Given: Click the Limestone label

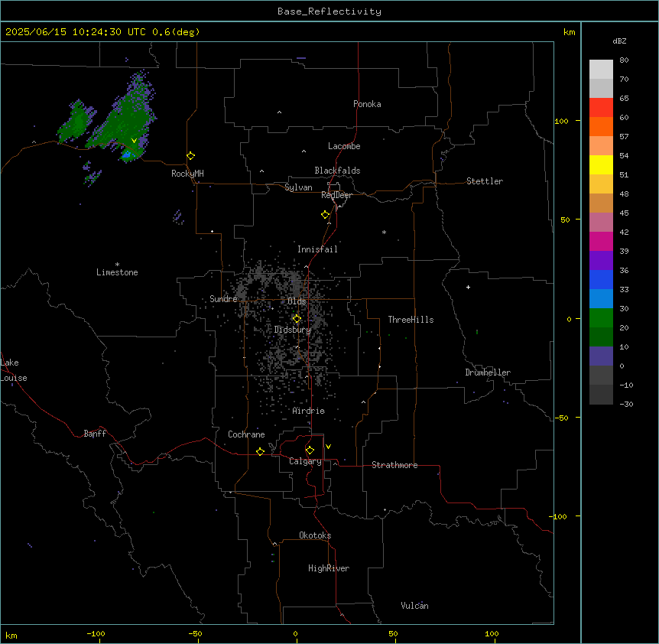Looking at the screenshot, I should pyautogui.click(x=117, y=272).
